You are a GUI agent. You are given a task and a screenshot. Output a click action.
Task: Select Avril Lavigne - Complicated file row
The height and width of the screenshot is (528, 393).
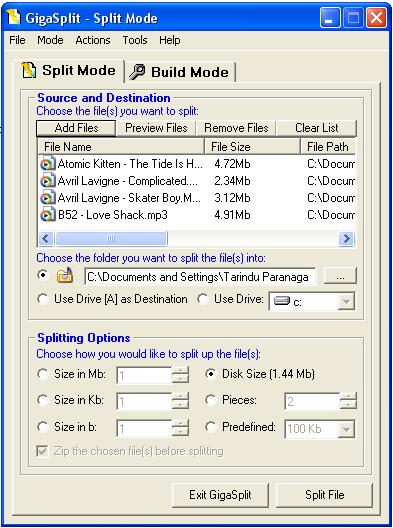(x=197, y=181)
